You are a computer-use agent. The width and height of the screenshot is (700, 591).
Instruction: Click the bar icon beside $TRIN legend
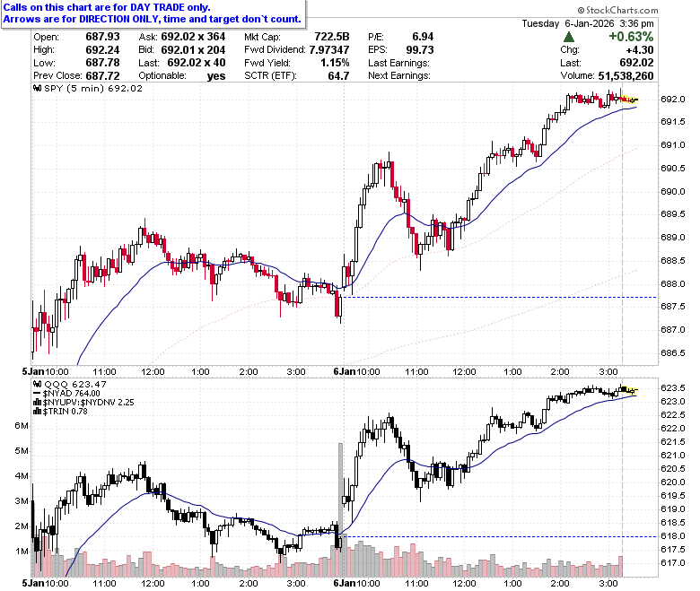(38, 412)
